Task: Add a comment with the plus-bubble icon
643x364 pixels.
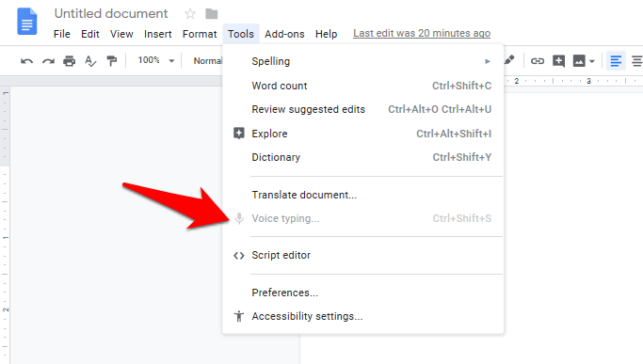Action: tap(558, 61)
